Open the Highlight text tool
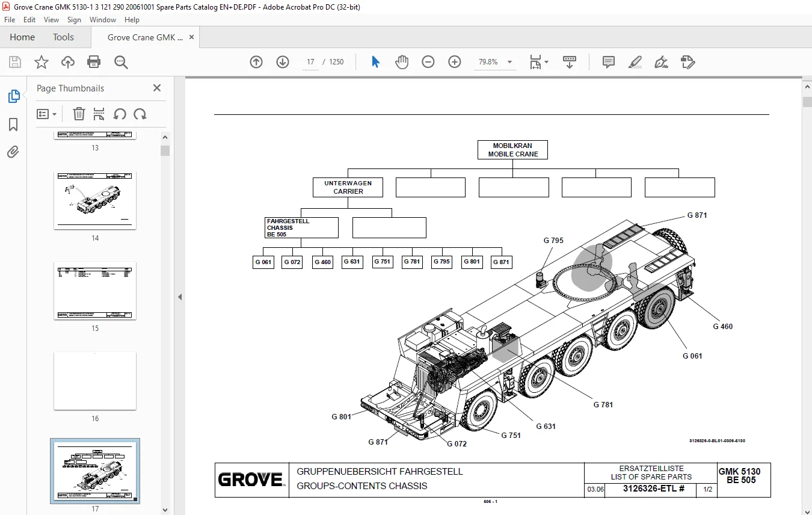 point(635,62)
